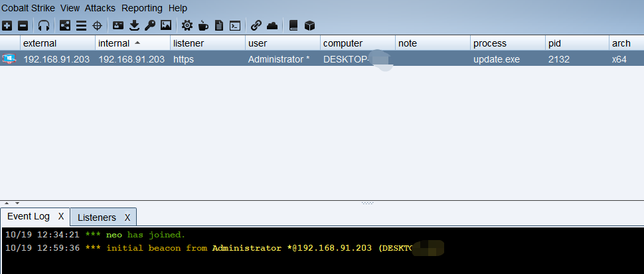Click the terminal icon for scripted web delivery

234,26
